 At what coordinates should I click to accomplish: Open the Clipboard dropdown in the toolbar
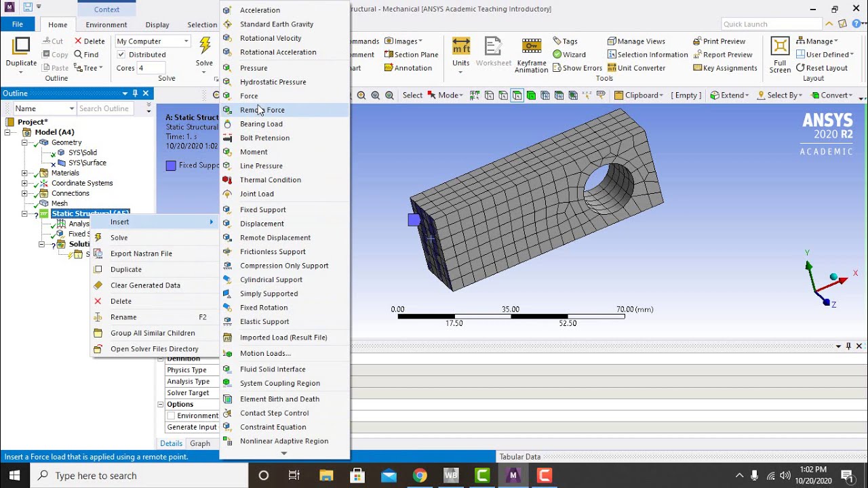(639, 96)
